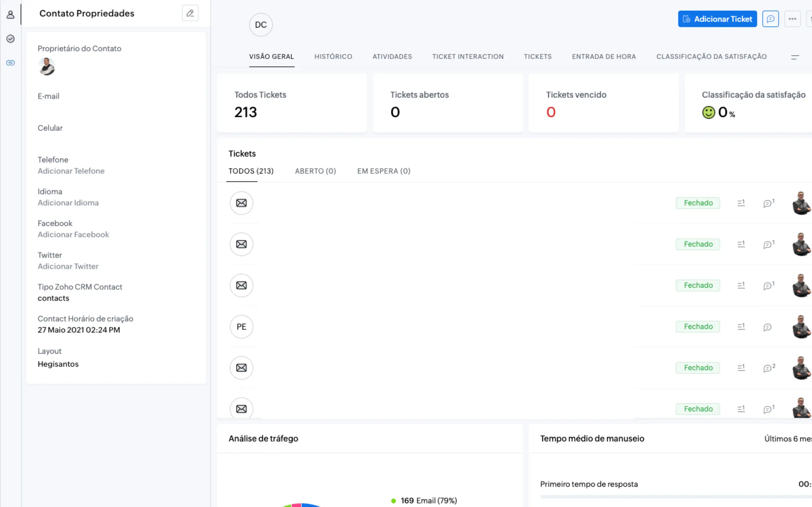Click the Adicionar Facebook field
The height and width of the screenshot is (507, 812).
(x=73, y=235)
